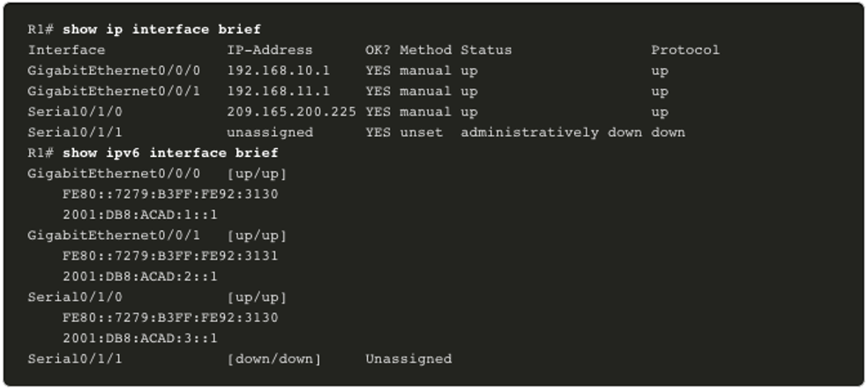Click the [down/down] status of Serial0/1/1
Image resolution: width=868 pixels, height=390 pixels.
(x=274, y=359)
